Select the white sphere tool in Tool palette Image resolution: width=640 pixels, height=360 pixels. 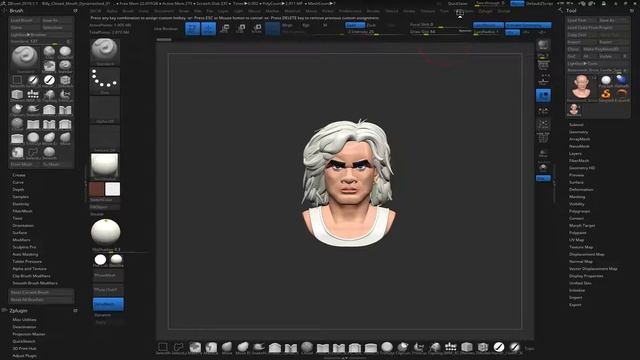point(606,80)
